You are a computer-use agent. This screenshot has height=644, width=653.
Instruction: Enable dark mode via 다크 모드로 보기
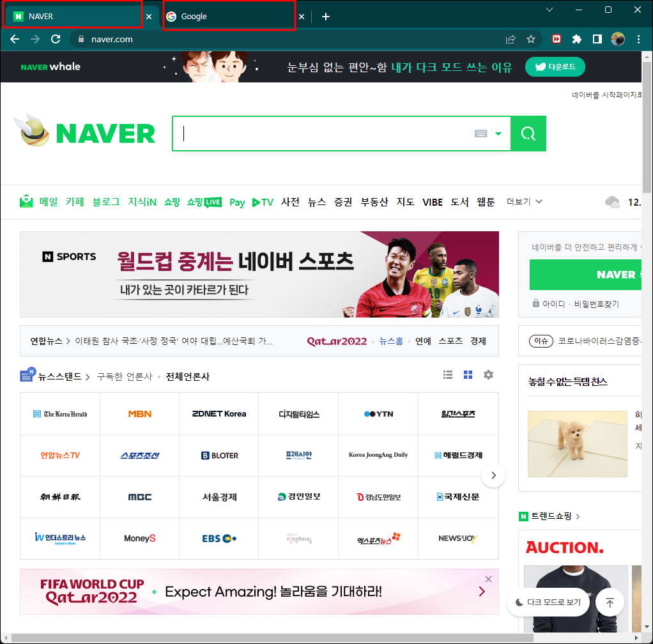[548, 601]
